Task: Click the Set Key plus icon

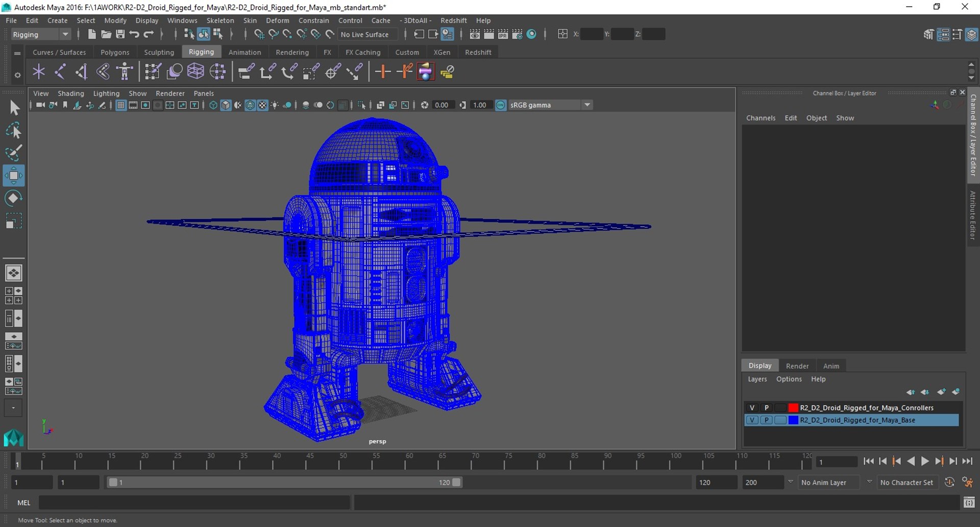Action: [x=383, y=71]
